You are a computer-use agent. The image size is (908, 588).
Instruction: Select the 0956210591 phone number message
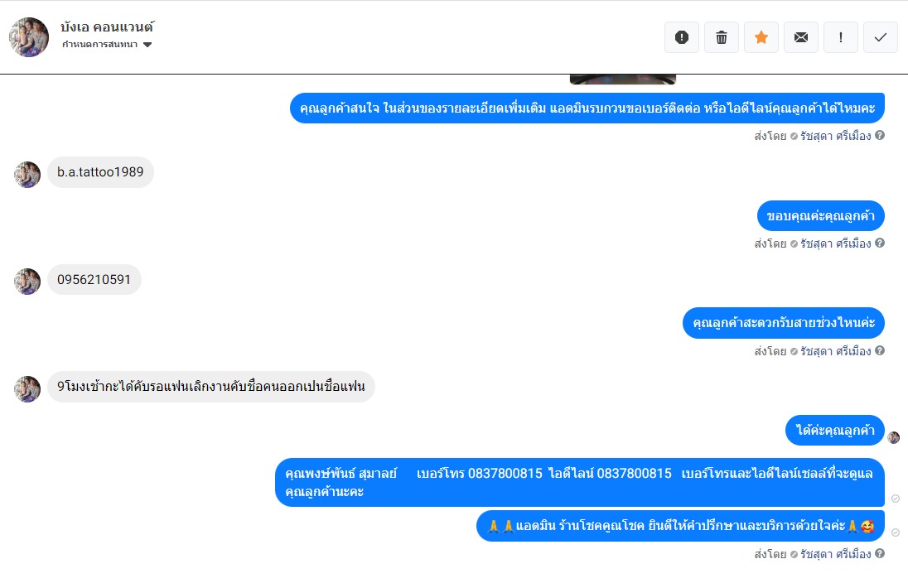(94, 280)
